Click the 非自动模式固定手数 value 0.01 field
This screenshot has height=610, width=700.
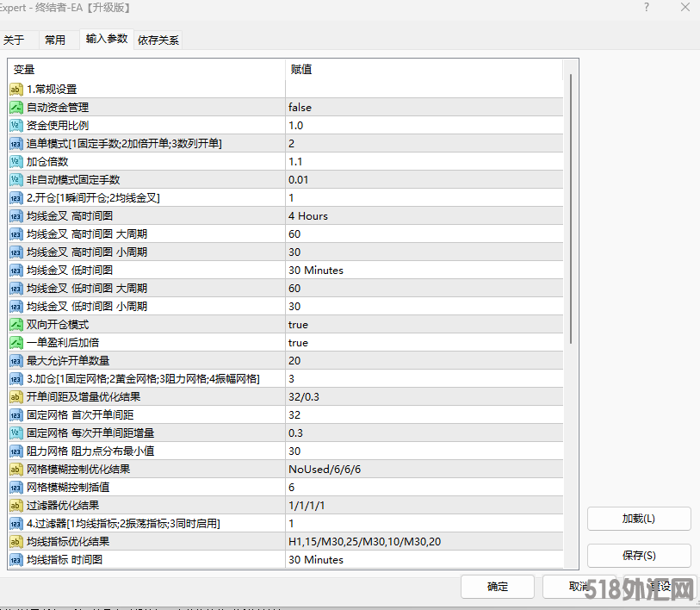click(x=424, y=180)
